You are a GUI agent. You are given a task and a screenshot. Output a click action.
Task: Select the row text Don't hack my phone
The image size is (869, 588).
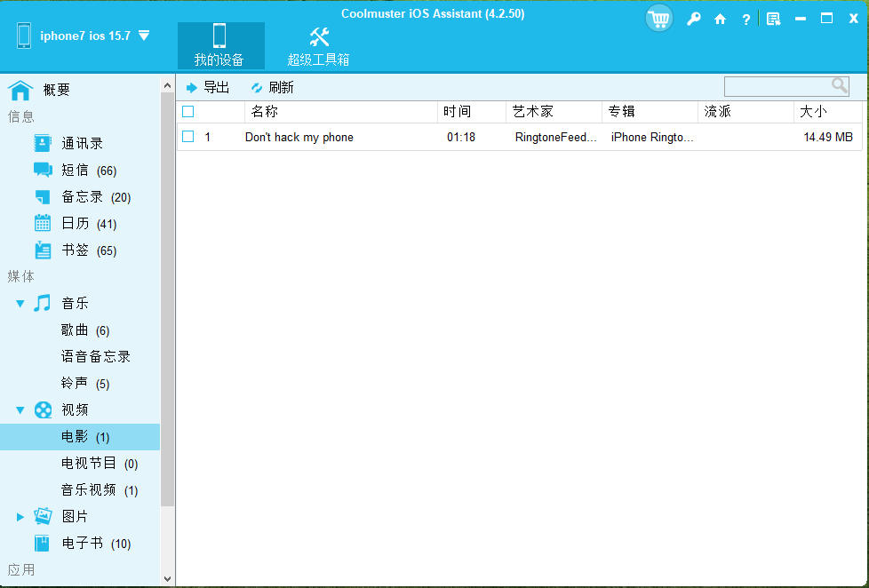[x=299, y=138]
